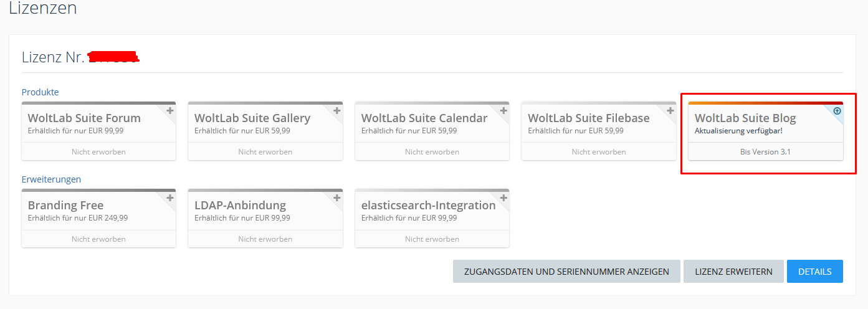Click the Erweiterungen section heading

pyautogui.click(x=51, y=179)
